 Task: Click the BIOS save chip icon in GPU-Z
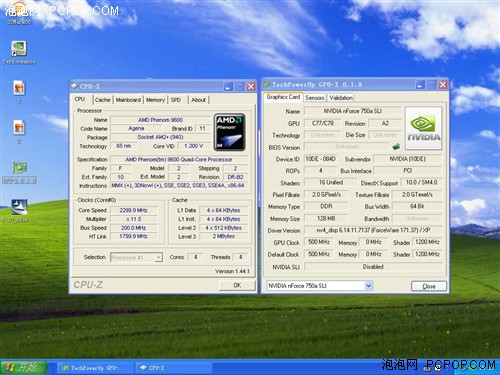396,146
